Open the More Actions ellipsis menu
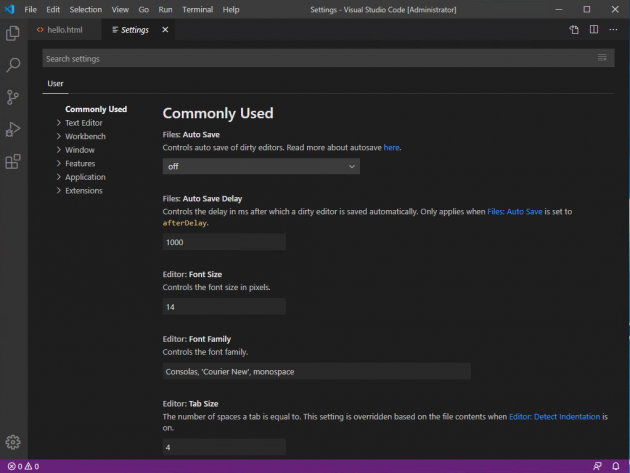Image resolution: width=630 pixels, height=473 pixels. click(613, 30)
